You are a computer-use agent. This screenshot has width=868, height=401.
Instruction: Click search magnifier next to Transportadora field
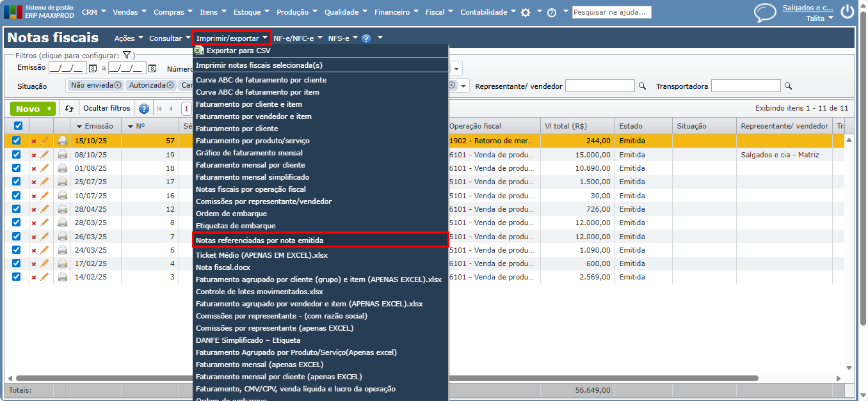tap(788, 86)
